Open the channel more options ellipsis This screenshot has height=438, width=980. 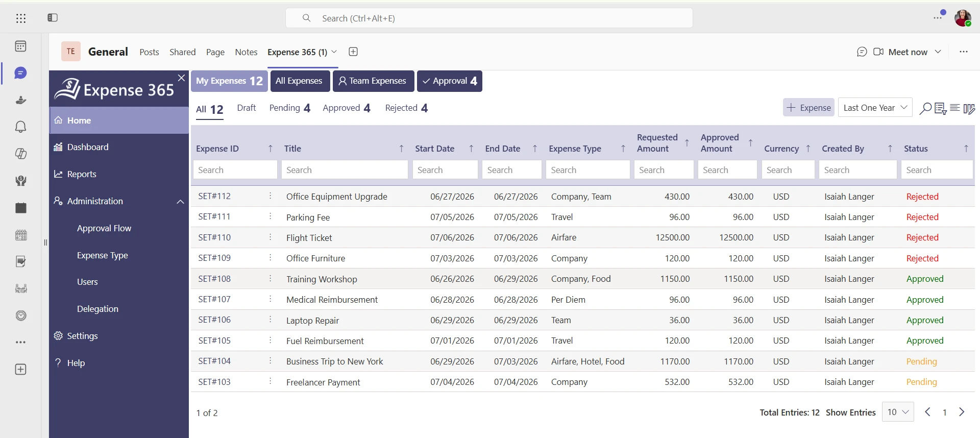pos(963,52)
